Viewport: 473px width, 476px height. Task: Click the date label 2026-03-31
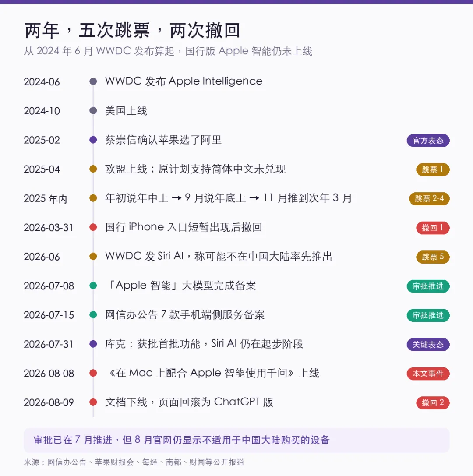click(x=49, y=227)
